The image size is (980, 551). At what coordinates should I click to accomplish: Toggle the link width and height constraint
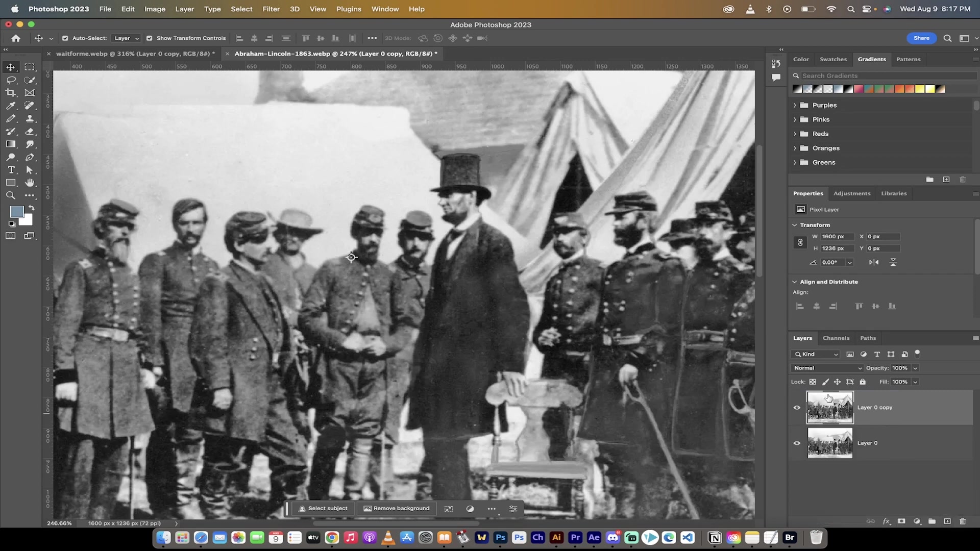coord(800,242)
